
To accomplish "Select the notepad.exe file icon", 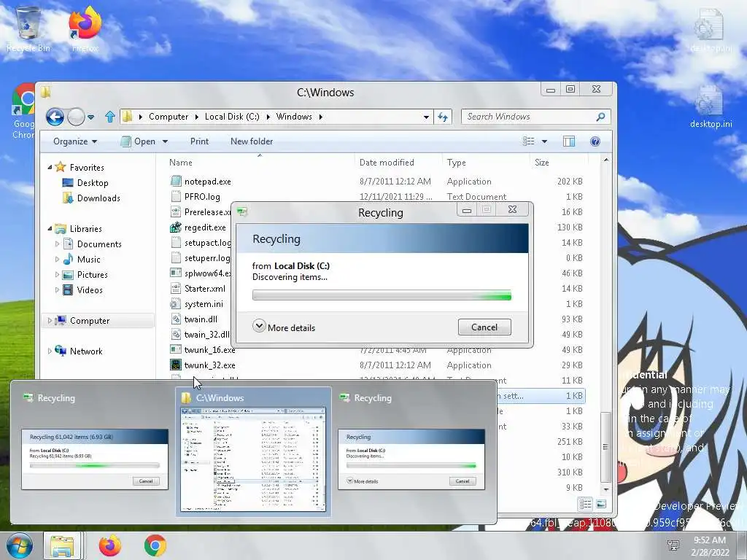I will (x=176, y=182).
